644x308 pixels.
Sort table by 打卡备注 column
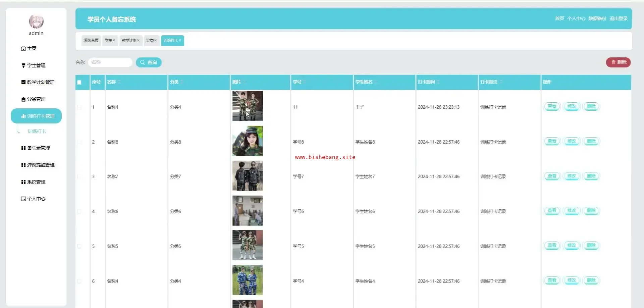pyautogui.click(x=501, y=82)
